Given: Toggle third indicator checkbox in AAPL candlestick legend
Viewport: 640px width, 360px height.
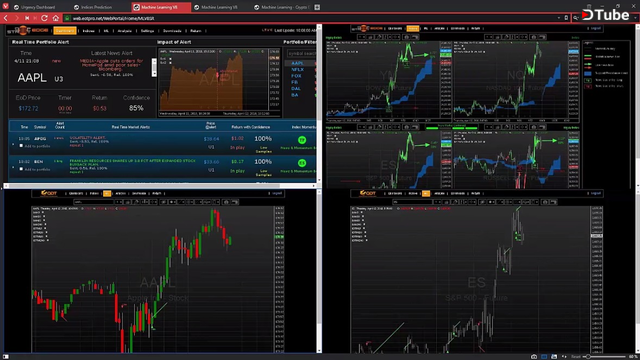Looking at the screenshot, I should coord(44,221).
